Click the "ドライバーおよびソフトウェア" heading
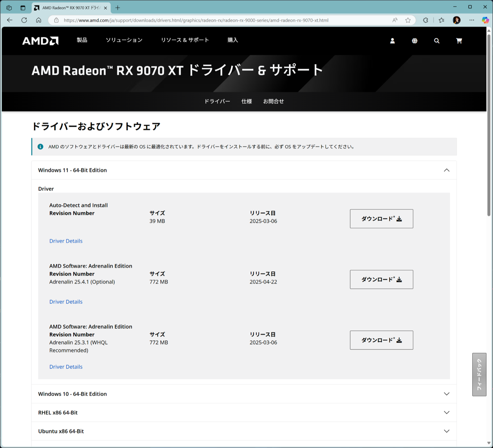This screenshot has width=493, height=448. tap(96, 126)
